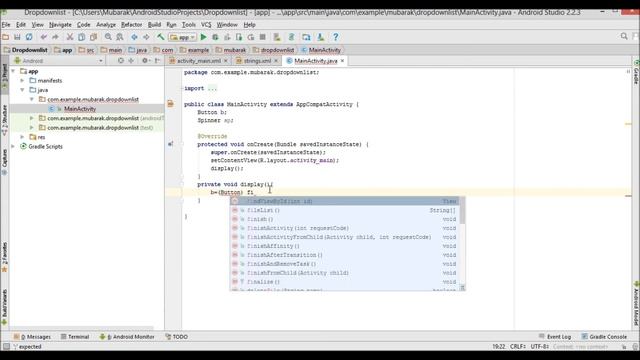Image resolution: width=640 pixels, height=360 pixels.
Task: Click the UTF-8 encoding status indicator
Action: click(540, 347)
